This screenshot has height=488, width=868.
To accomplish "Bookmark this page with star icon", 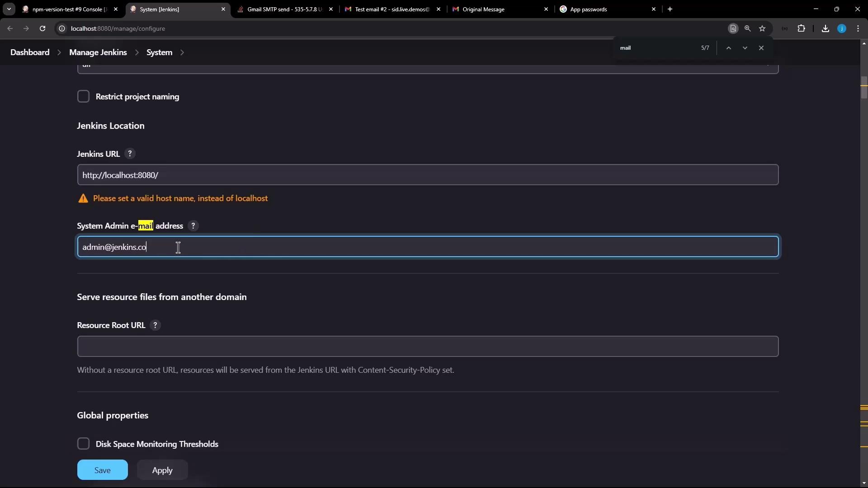I will click(x=762, y=28).
